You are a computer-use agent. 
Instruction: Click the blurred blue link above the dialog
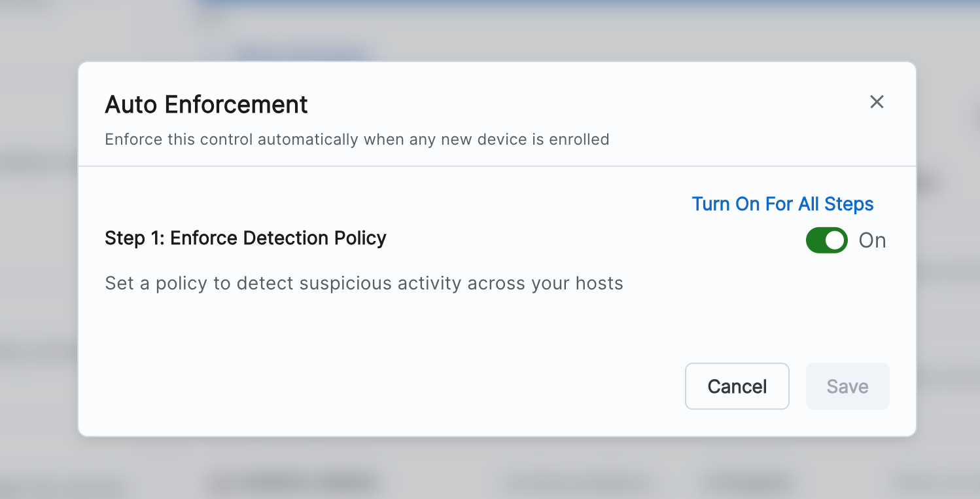pos(301,52)
